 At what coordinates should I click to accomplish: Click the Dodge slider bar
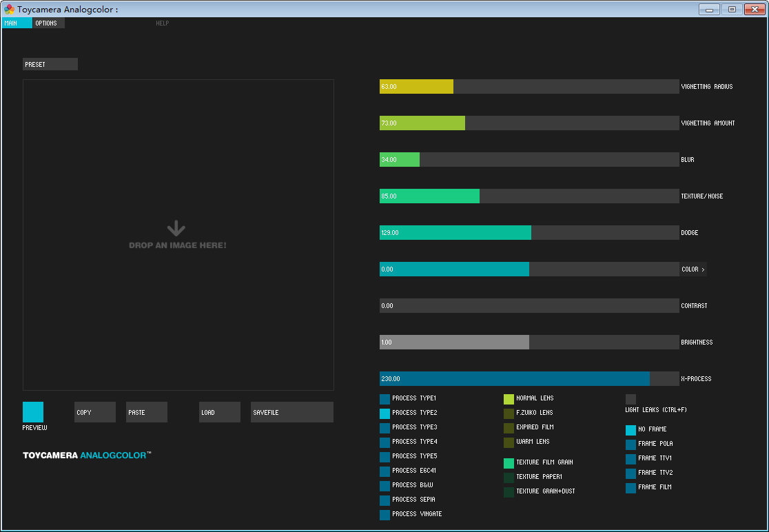(529, 233)
